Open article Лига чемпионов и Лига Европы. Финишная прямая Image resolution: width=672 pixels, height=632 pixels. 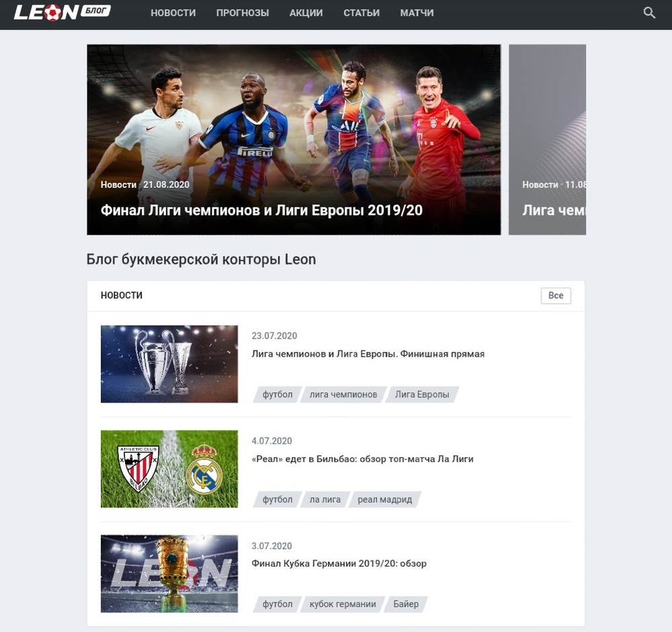pos(368,354)
